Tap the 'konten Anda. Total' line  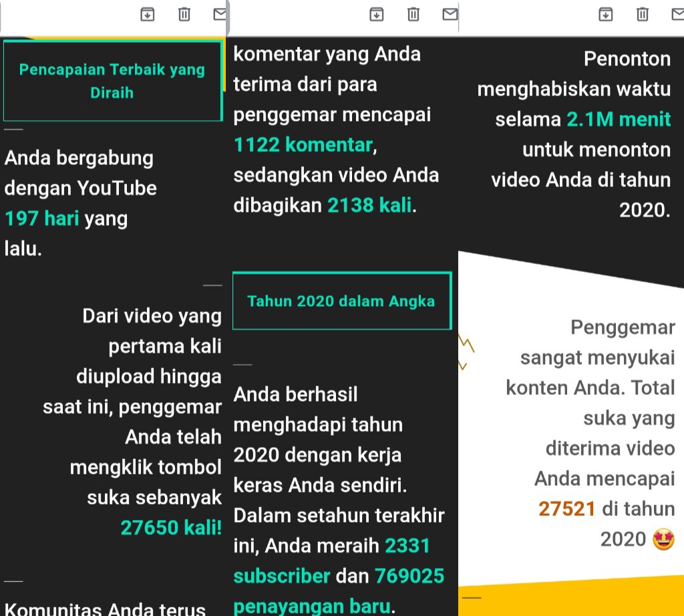tap(590, 388)
